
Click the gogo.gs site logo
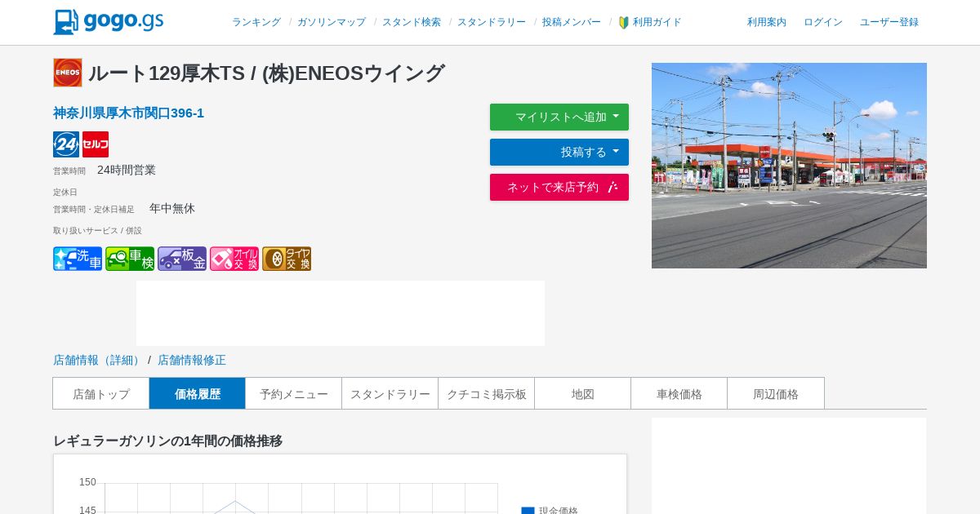[x=109, y=22]
